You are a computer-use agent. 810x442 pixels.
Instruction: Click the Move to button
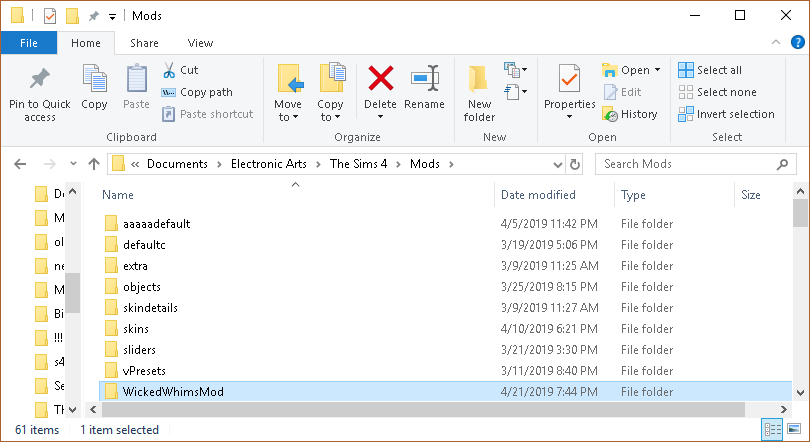pyautogui.click(x=288, y=93)
